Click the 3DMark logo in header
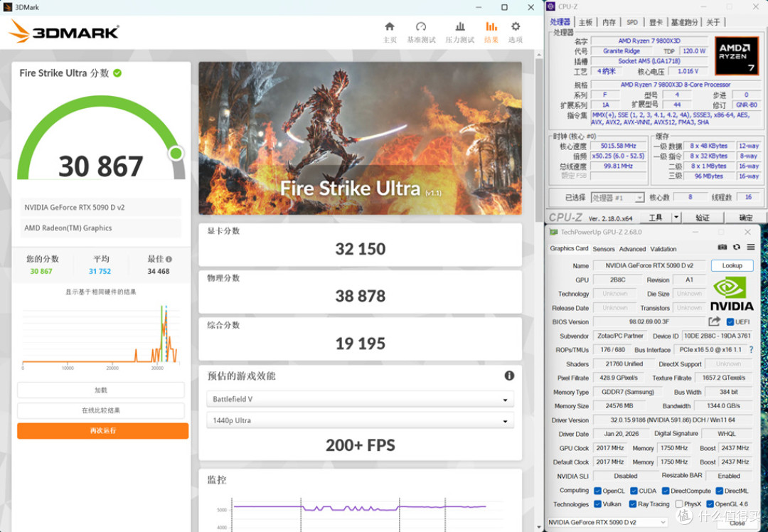Image resolution: width=768 pixels, height=532 pixels. 64,31
